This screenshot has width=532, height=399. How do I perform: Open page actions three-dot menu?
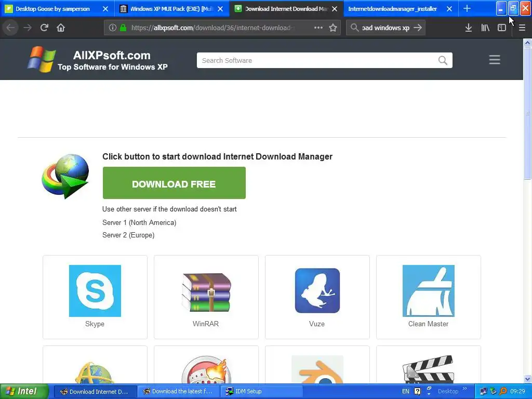click(318, 28)
